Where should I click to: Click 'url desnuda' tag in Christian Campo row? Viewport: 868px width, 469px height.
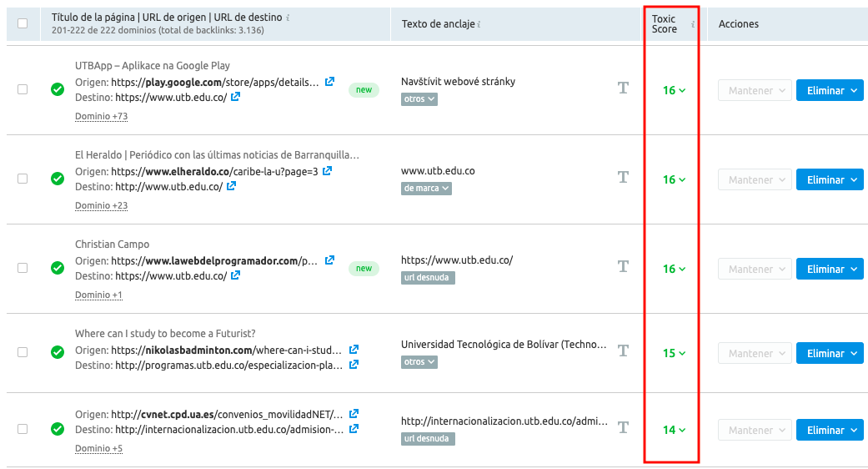point(428,277)
